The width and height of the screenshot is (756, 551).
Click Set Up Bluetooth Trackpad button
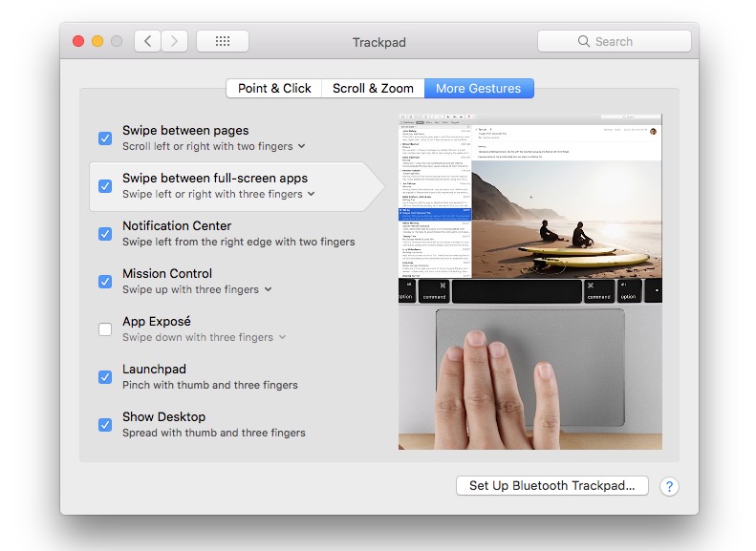551,485
